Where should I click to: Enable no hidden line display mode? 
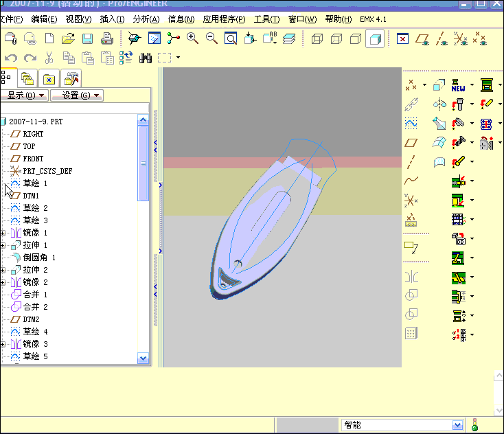356,39
